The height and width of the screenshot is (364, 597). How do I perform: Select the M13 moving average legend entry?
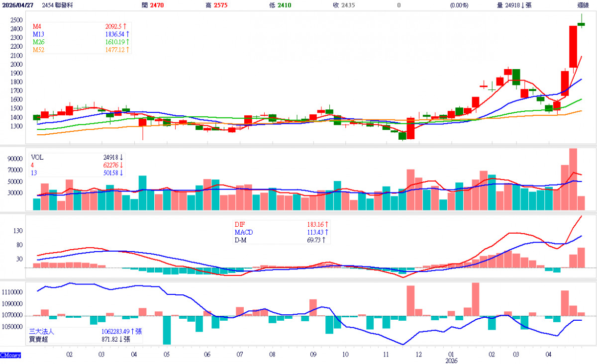(39, 34)
